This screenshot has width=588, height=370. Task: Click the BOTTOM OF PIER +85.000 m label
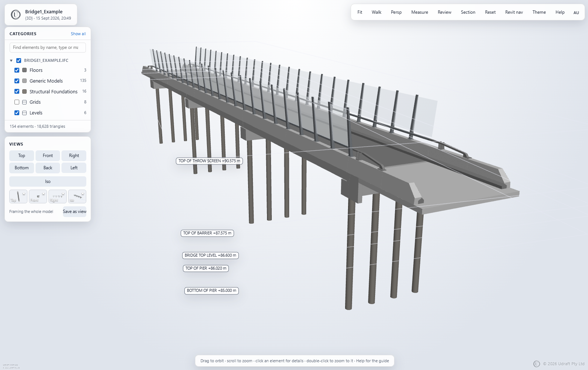[211, 290]
